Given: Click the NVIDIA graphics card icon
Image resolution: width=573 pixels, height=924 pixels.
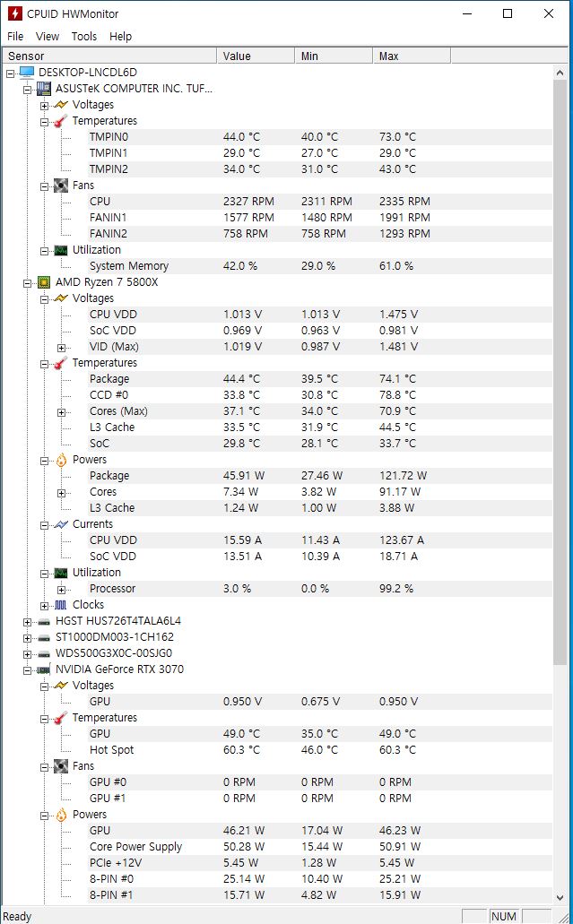Looking at the screenshot, I should (44, 669).
